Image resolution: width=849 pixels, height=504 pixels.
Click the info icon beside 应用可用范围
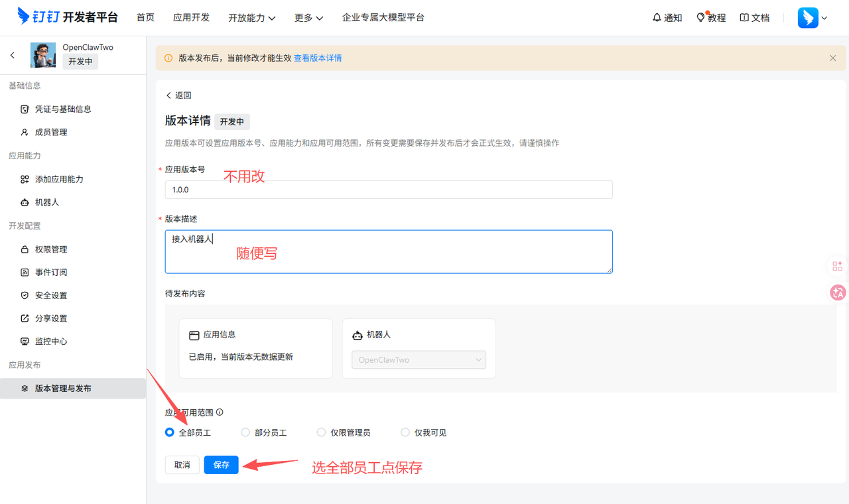coord(220,412)
